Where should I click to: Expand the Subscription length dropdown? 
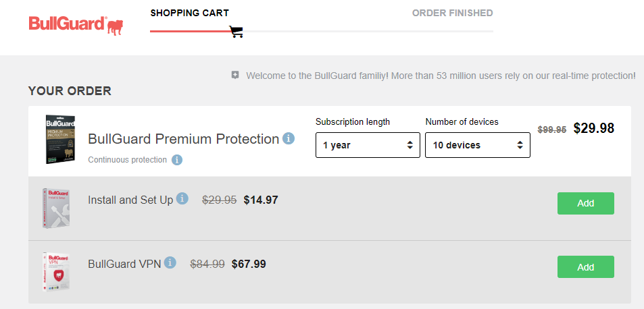368,145
